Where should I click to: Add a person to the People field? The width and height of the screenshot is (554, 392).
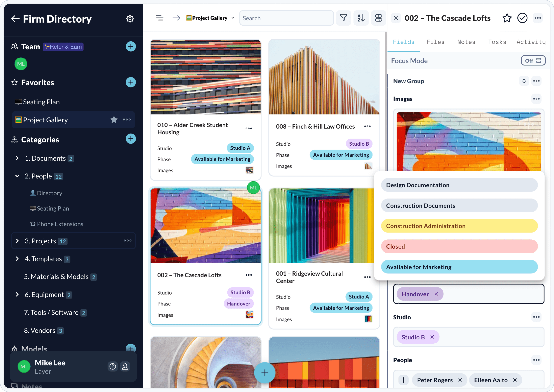click(403, 380)
